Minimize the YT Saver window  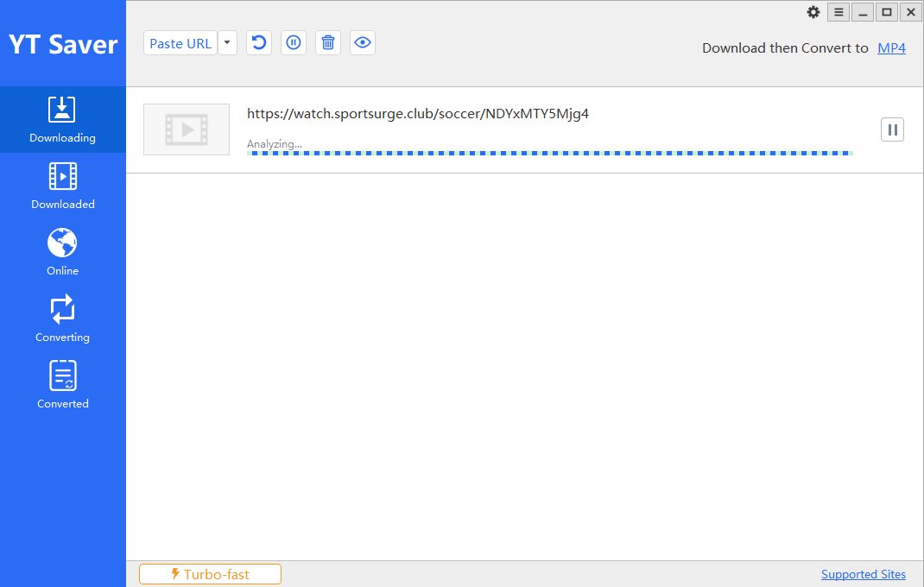[863, 12]
